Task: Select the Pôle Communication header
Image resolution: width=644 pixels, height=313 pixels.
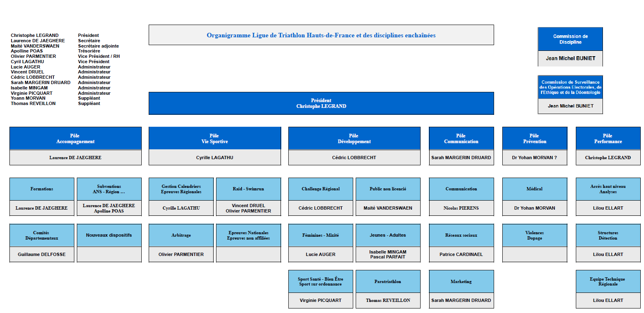Action: pos(461,139)
